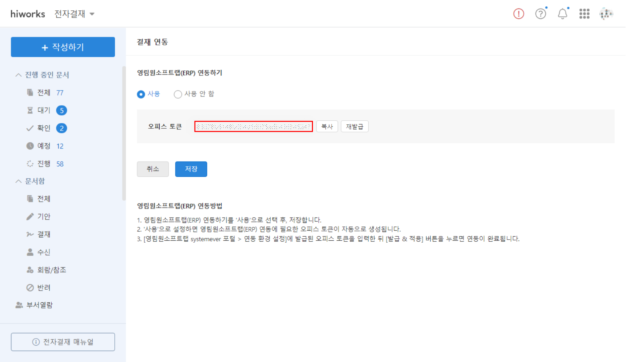644x362 pixels.
Task: Open the notifications bell
Action: 562,14
